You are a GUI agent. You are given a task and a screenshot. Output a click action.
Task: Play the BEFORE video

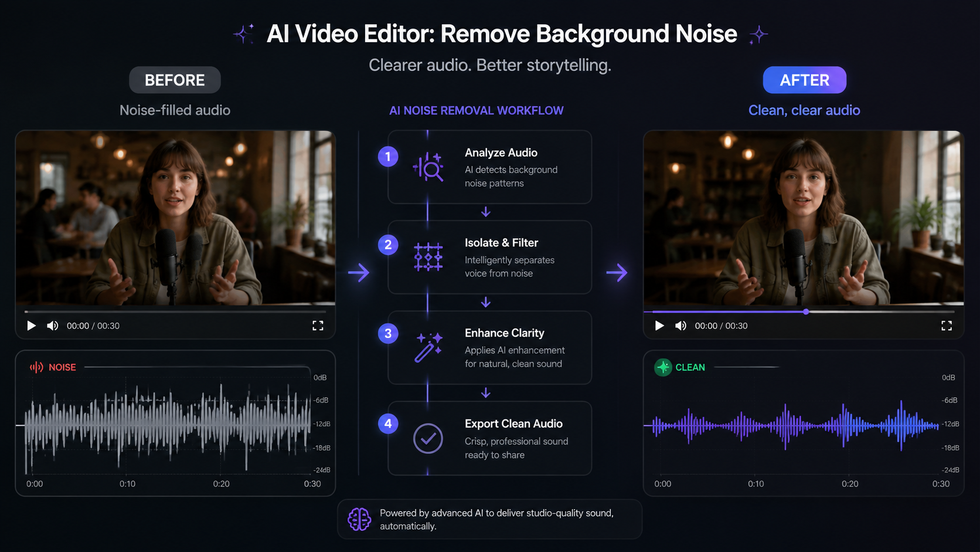pyautogui.click(x=32, y=326)
